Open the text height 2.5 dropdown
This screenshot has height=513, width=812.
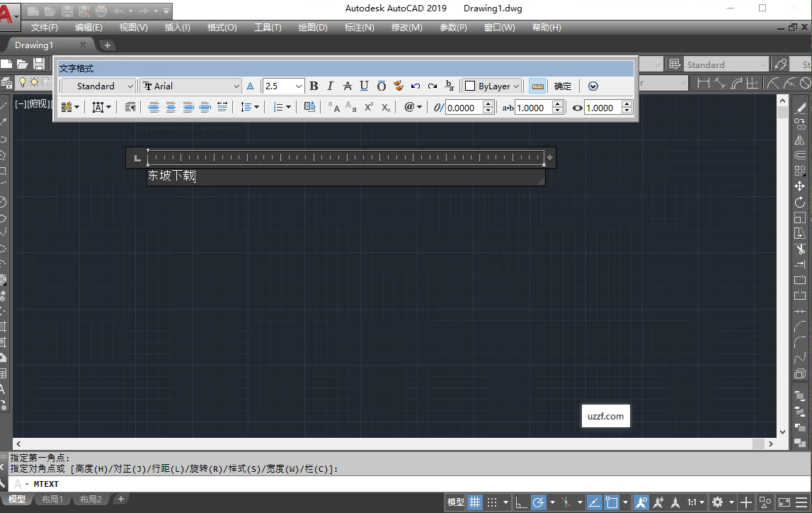(297, 86)
